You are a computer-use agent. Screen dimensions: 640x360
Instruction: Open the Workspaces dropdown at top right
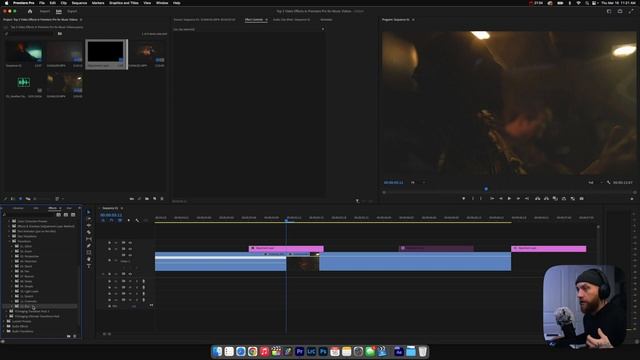(609, 11)
